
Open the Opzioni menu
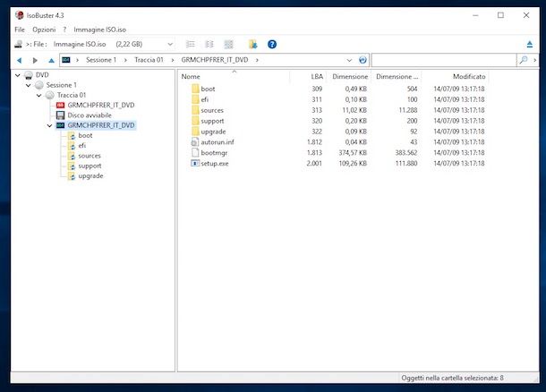44,30
